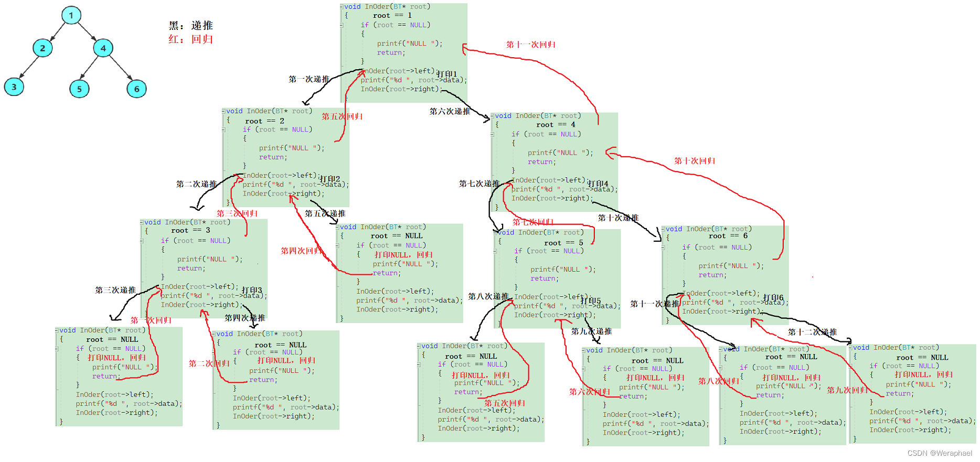Select the label 第三次递推
This screenshot has width=980, height=462.
click(115, 290)
